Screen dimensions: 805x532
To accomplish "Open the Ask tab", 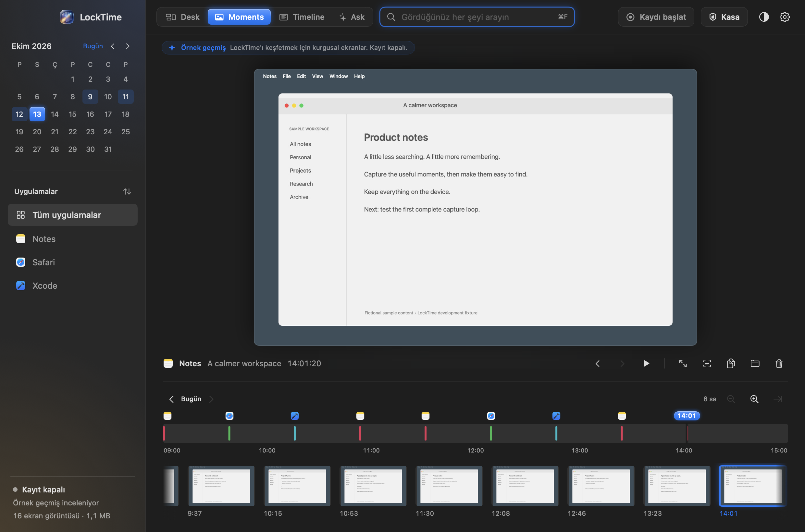I will 352,17.
